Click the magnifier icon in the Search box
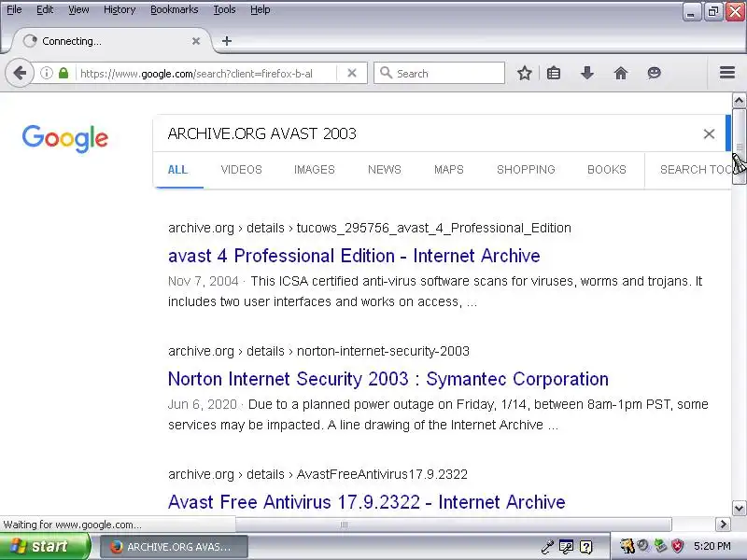This screenshot has width=747, height=560. coord(386,73)
